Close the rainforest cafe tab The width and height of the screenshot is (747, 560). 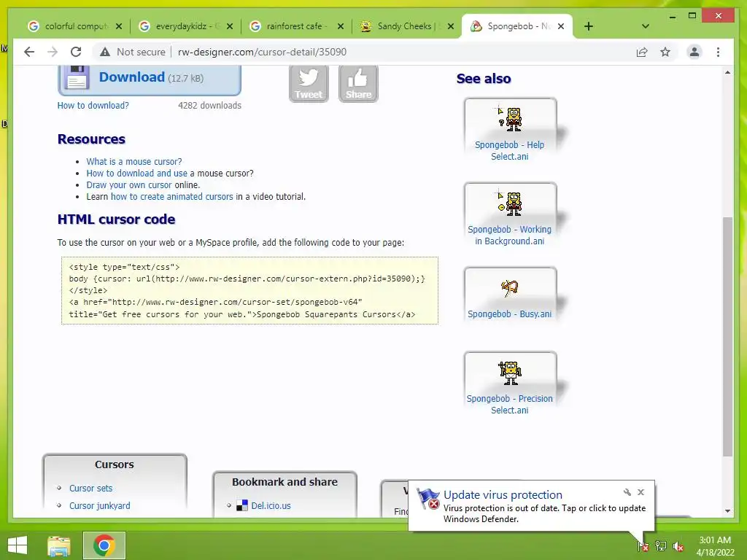(x=341, y=26)
